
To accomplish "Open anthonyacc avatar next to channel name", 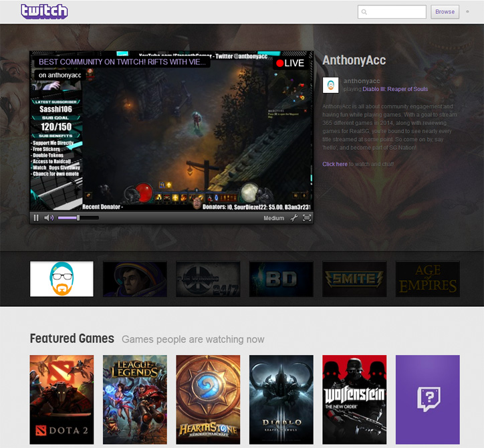I will [331, 85].
